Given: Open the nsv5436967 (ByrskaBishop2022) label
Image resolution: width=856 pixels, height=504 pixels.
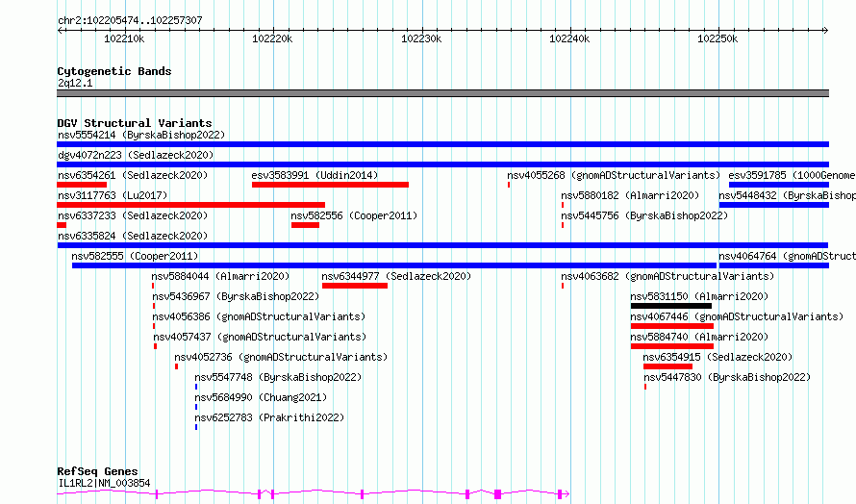Looking at the screenshot, I should [x=236, y=296].
